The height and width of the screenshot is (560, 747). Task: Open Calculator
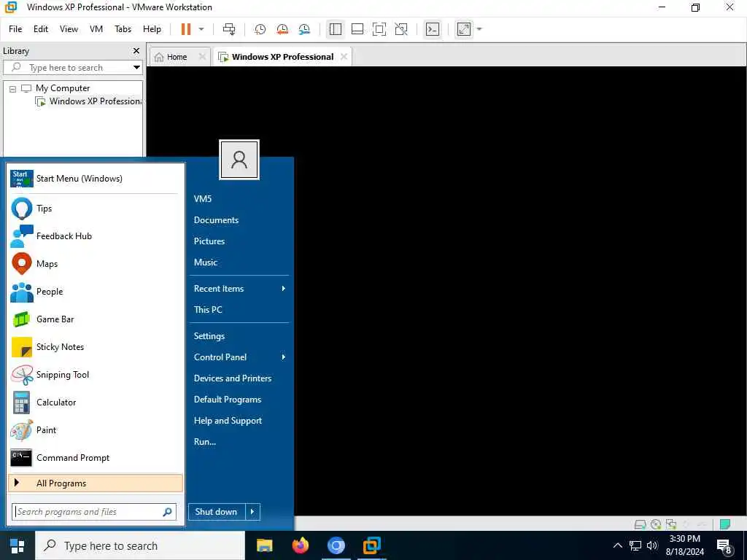pos(95,402)
